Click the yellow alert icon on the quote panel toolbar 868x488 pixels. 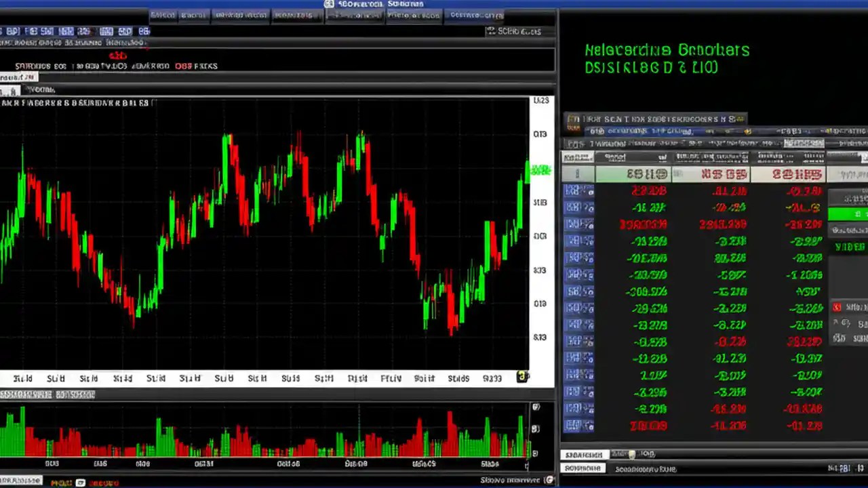(x=748, y=131)
